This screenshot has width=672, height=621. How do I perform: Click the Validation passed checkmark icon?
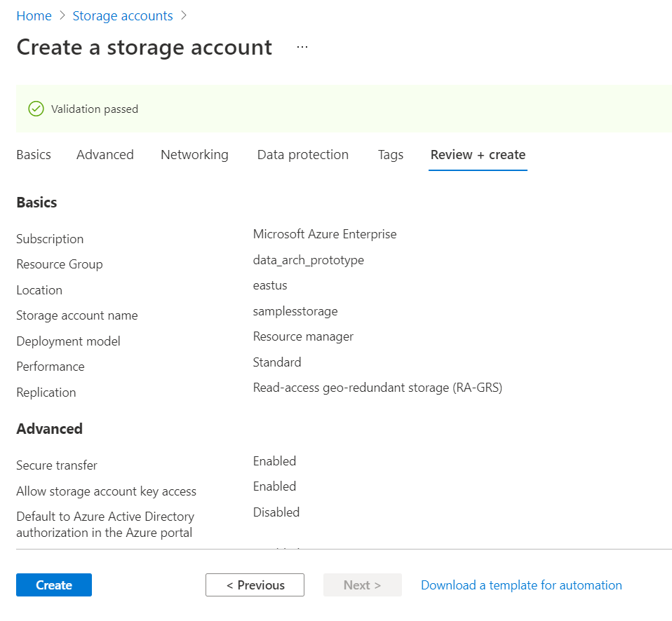pyautogui.click(x=36, y=109)
